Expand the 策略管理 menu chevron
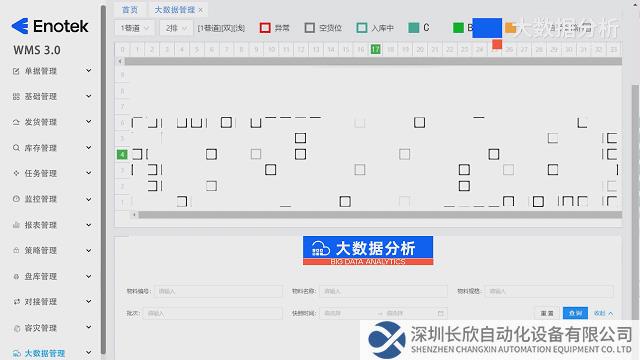Viewport: 640px width, 360px height. (x=89, y=250)
